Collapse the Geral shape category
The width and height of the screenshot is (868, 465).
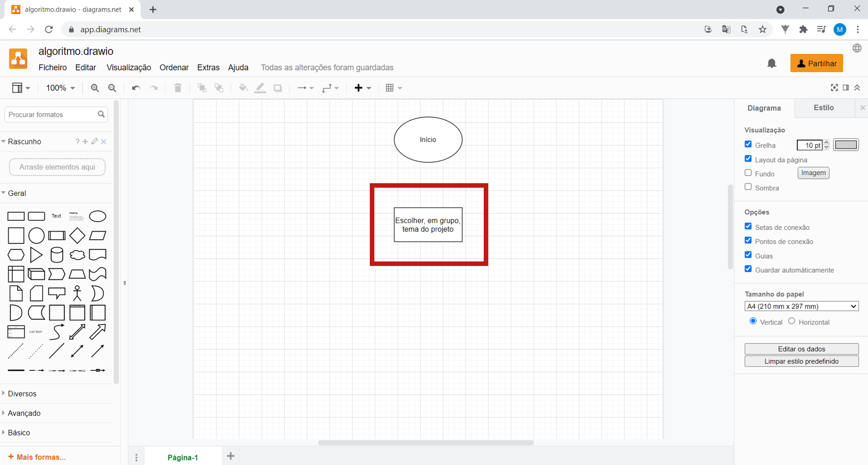click(x=17, y=193)
